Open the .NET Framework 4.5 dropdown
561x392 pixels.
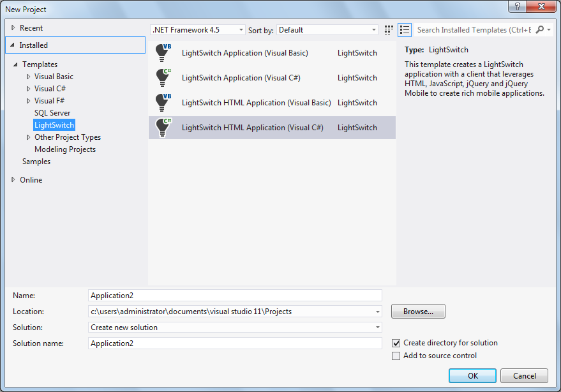click(x=197, y=30)
